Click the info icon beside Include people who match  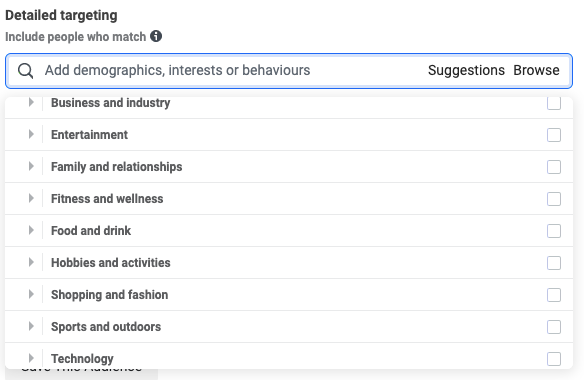coord(156,36)
